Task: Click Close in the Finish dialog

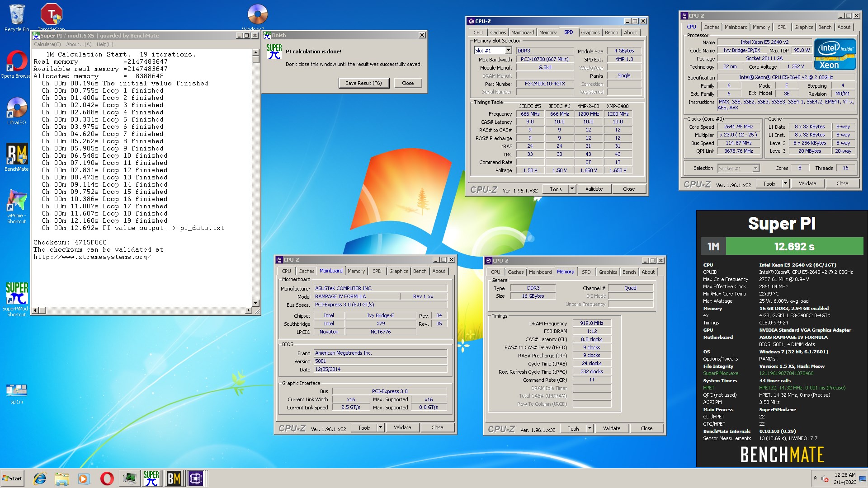Action: 408,83
